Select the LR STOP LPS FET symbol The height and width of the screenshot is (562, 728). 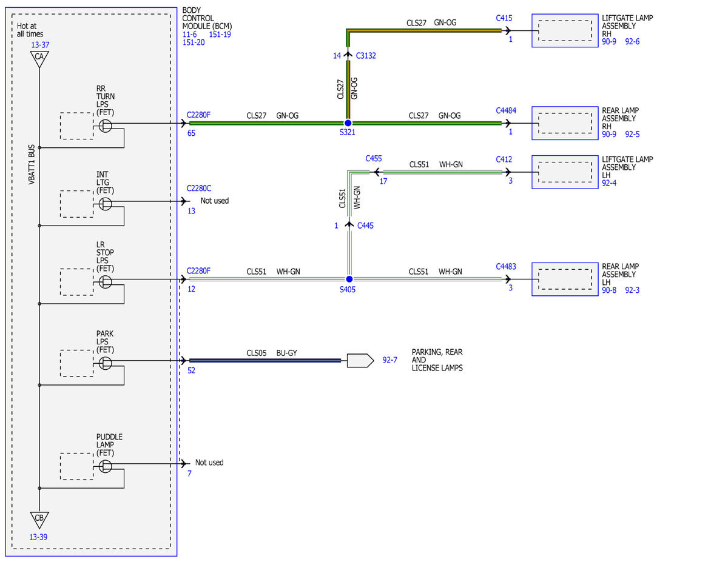(x=106, y=281)
